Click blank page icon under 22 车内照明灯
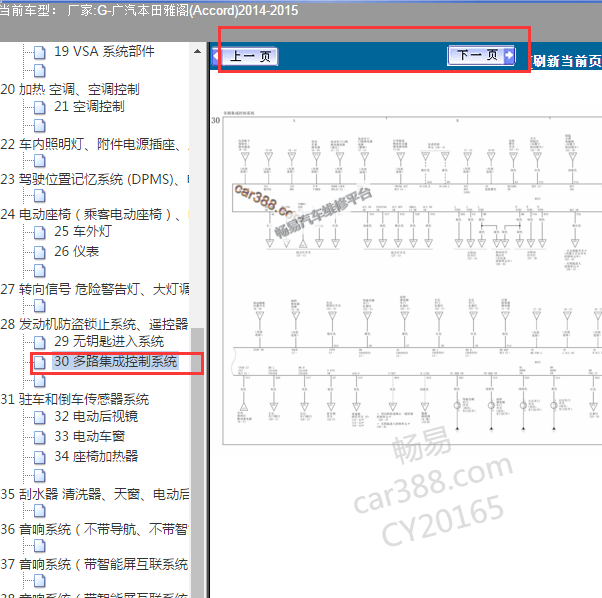602x598 pixels. pos(40,160)
